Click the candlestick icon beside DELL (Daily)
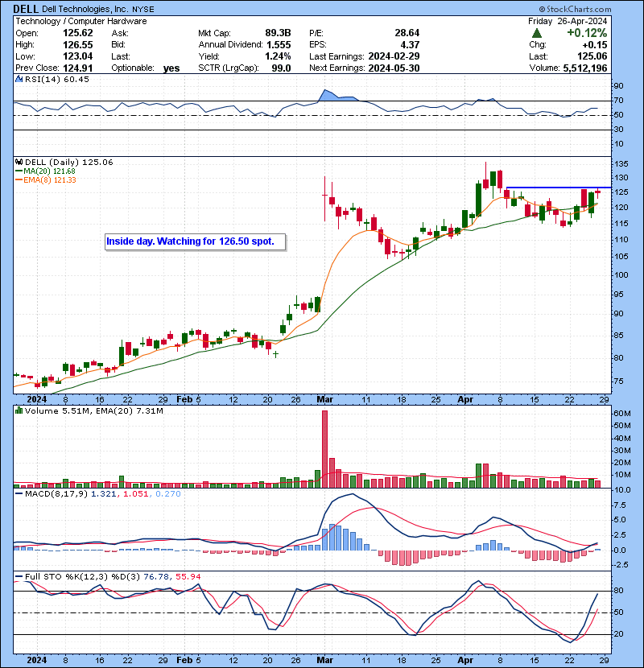Screen dimensions: 644x668 tap(19, 162)
